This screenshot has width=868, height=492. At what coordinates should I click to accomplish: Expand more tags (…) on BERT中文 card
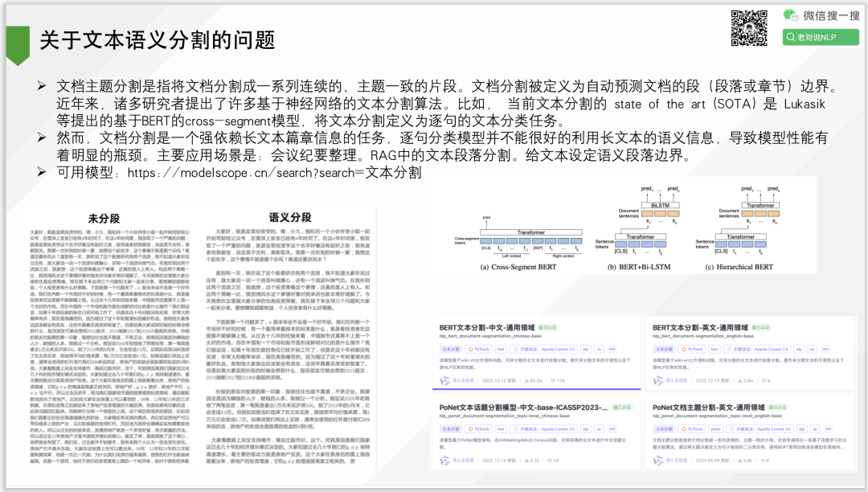tap(612, 349)
